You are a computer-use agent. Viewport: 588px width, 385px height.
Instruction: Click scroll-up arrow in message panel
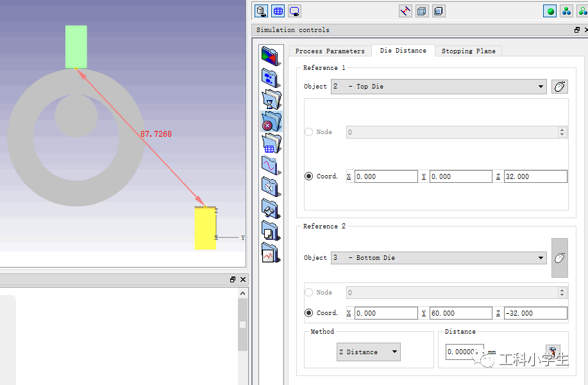(x=242, y=293)
